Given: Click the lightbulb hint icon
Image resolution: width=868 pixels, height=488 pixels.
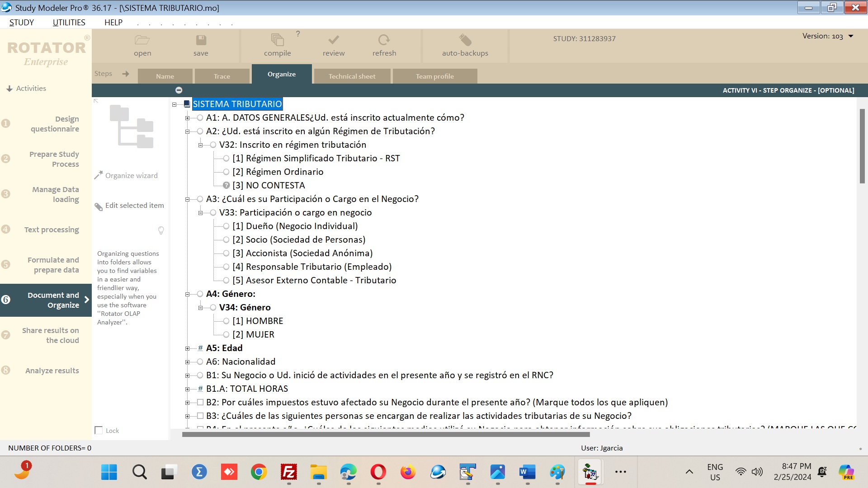Looking at the screenshot, I should click(161, 230).
